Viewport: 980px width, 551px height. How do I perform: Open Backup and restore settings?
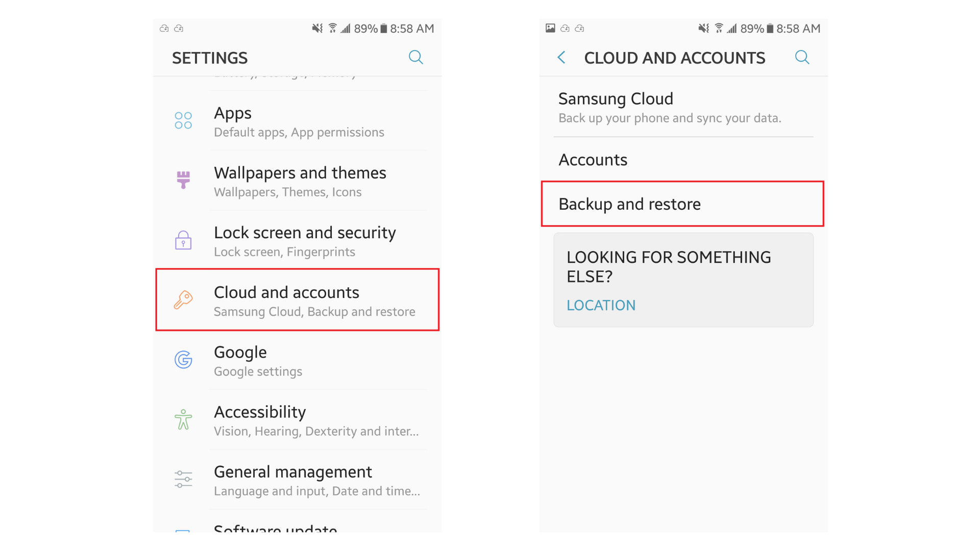(x=683, y=204)
